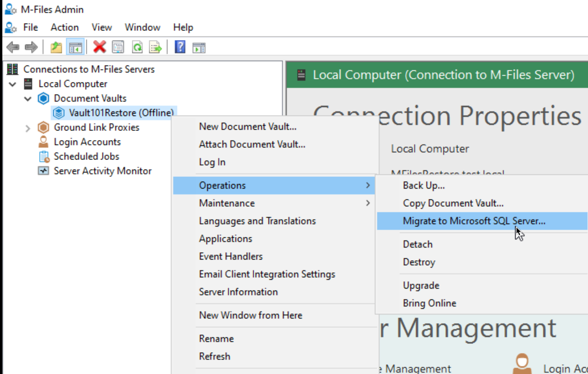Click the Vault101Restore vault icon
The height and width of the screenshot is (374, 588).
coord(59,113)
